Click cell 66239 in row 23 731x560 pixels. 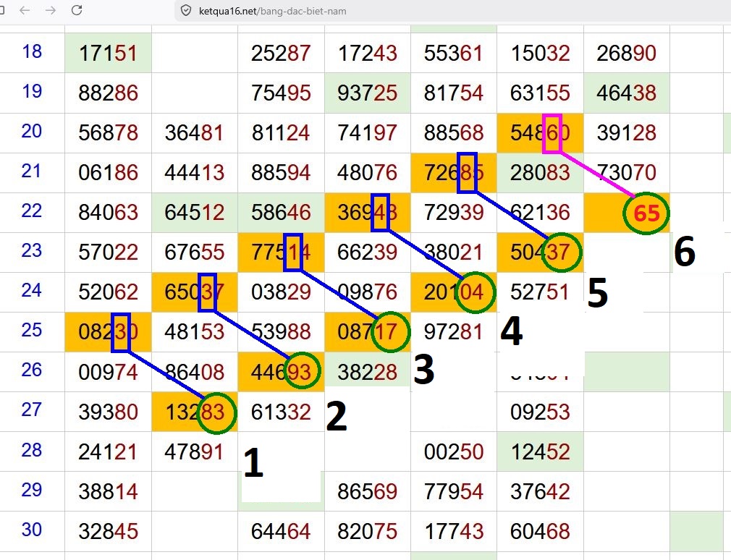coord(368,252)
